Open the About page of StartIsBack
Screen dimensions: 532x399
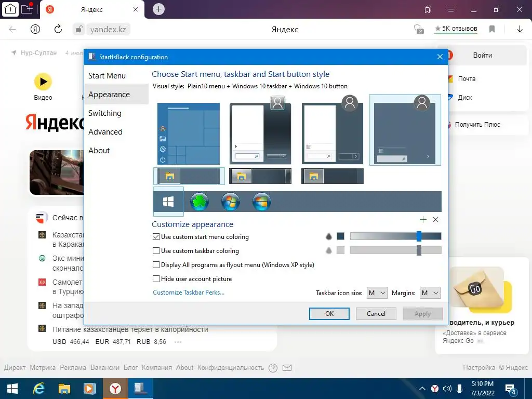tap(99, 151)
